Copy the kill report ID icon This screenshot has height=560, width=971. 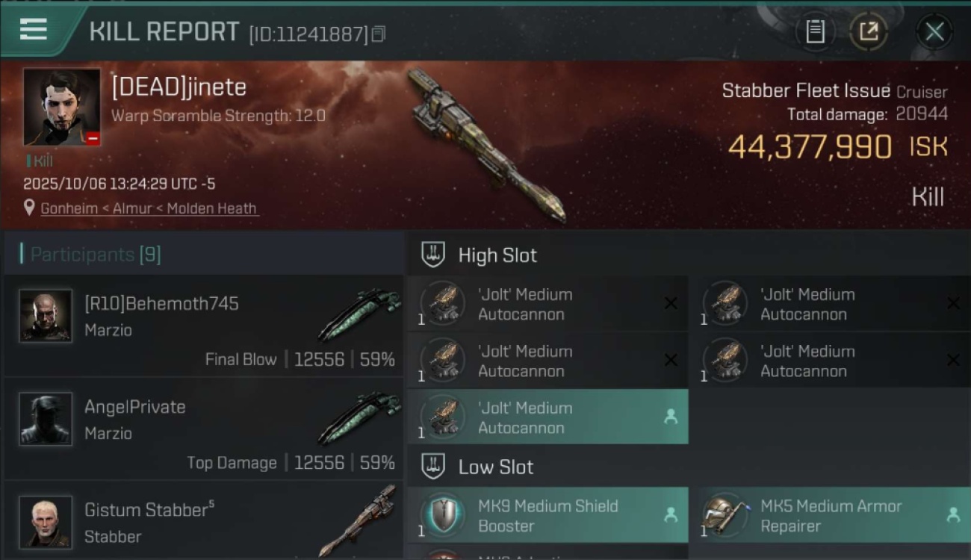[379, 34]
